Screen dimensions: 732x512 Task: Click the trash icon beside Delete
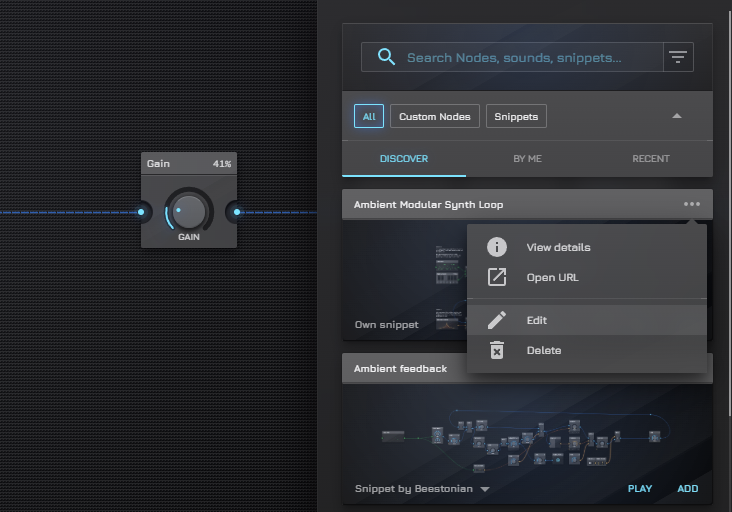(497, 350)
